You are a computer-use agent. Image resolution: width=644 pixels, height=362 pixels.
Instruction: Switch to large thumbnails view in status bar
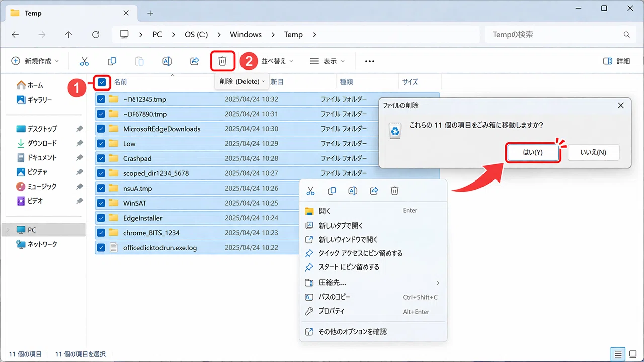pos(633,354)
